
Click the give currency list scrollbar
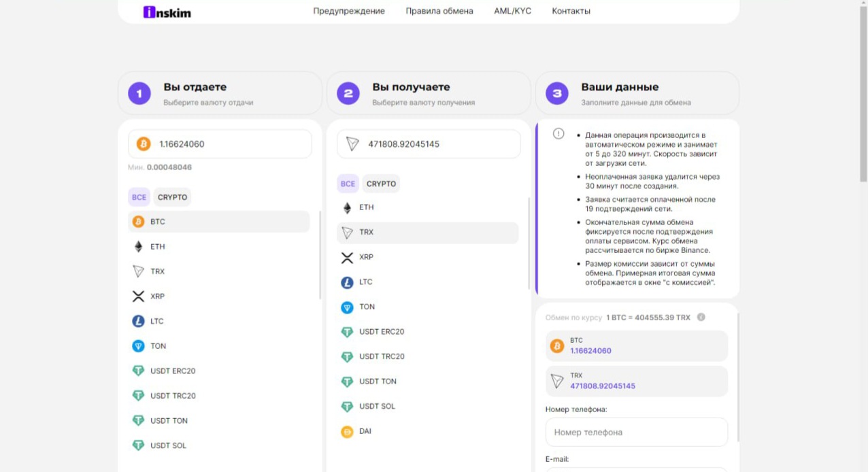pyautogui.click(x=320, y=255)
